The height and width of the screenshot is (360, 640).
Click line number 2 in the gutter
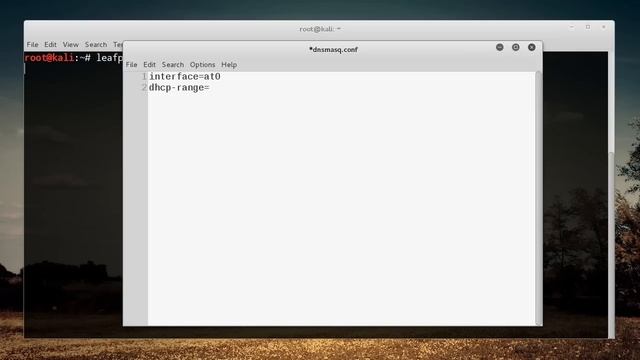(x=144, y=88)
